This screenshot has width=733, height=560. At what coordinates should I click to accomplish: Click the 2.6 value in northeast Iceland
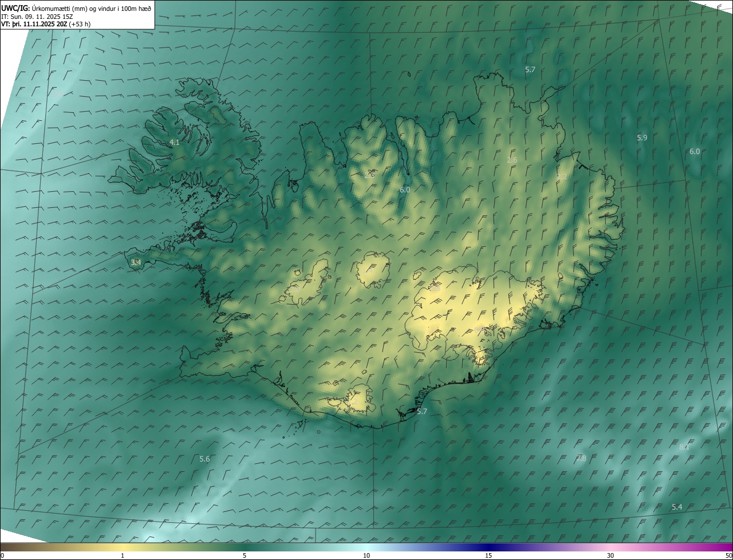tap(512, 160)
